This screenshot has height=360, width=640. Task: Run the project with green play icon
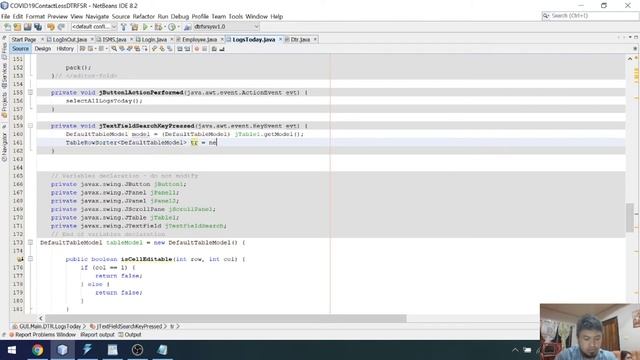(x=145, y=27)
